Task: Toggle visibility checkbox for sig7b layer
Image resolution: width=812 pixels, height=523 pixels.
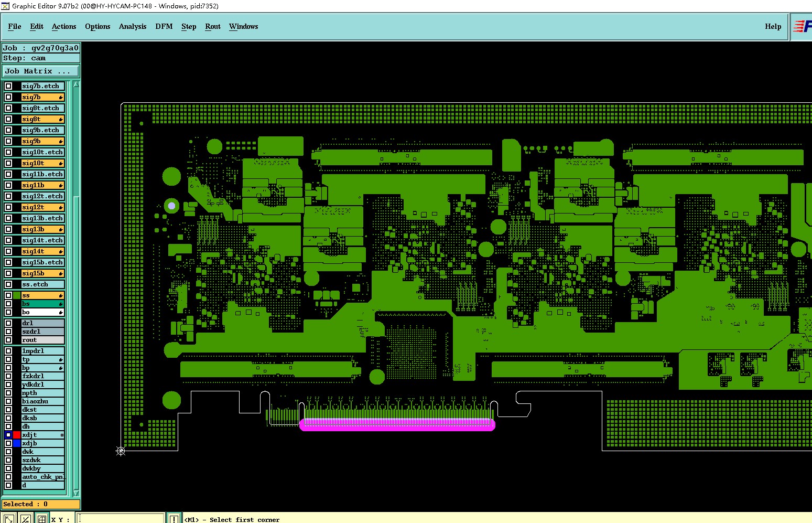Action: 8,97
